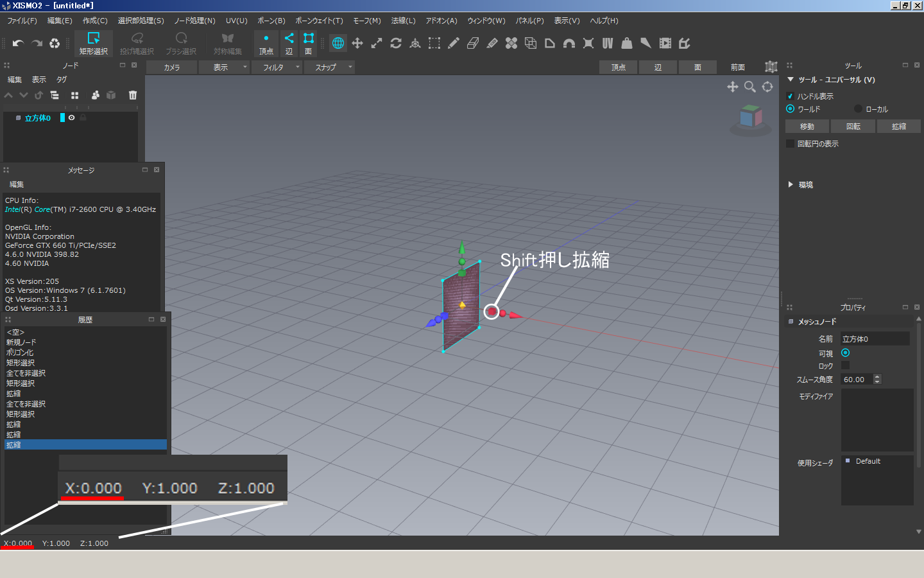
Task: Click the スムース角度 stepper arrows
Action: [x=878, y=380]
